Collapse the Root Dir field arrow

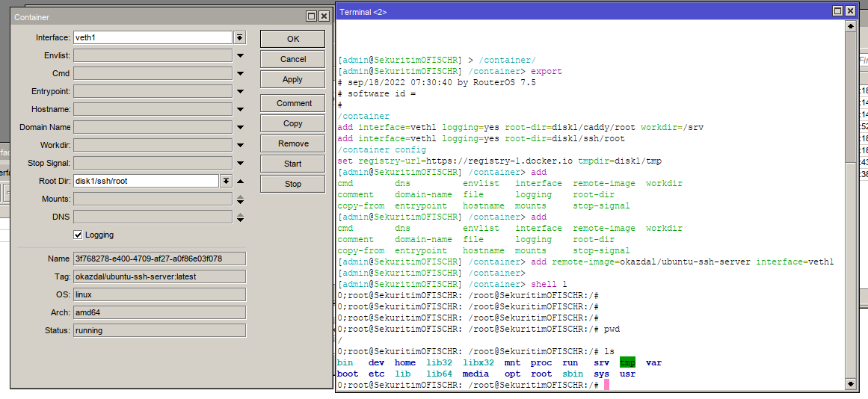click(x=240, y=182)
